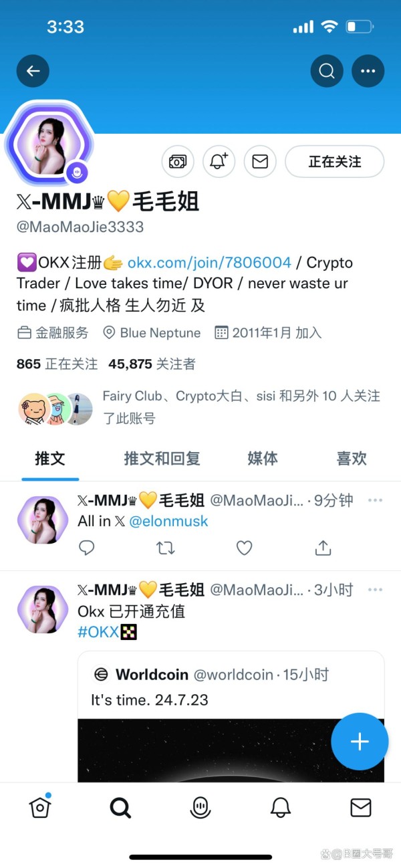The width and height of the screenshot is (401, 868).
Task: Tap the back arrow icon
Action: tap(33, 71)
